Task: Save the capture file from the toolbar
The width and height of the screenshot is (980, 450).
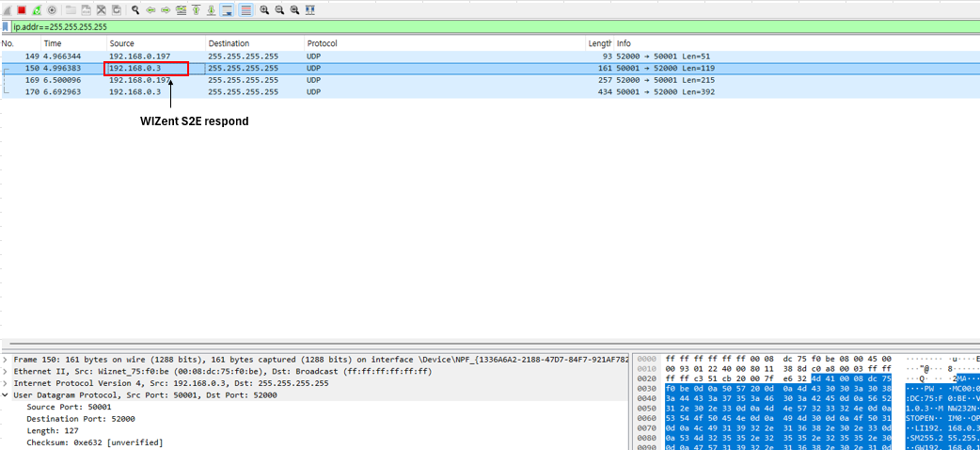Action: (86, 10)
